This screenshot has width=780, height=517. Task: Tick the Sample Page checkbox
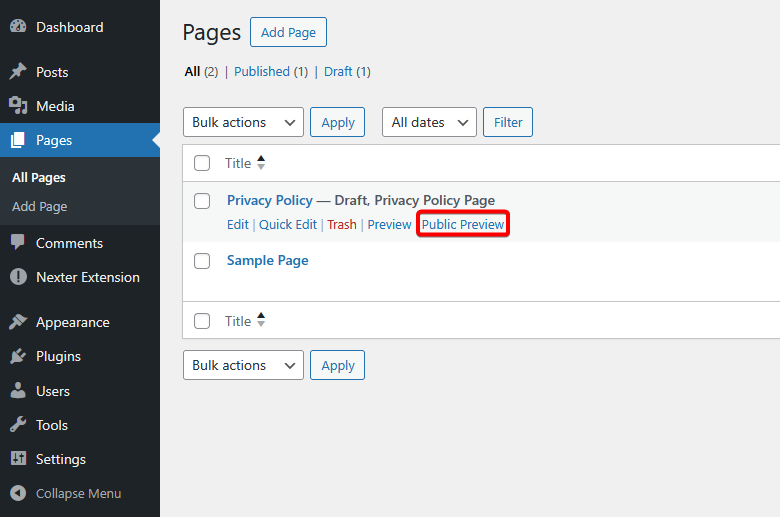click(x=202, y=261)
